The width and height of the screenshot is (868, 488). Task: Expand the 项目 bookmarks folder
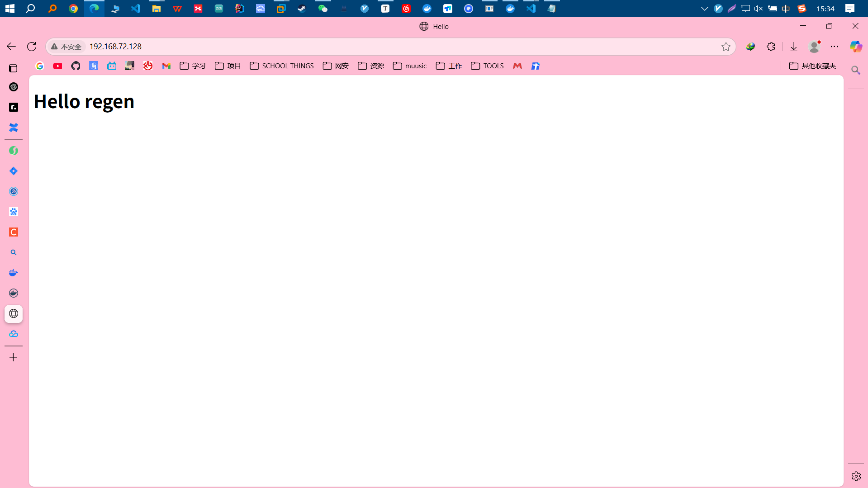228,66
